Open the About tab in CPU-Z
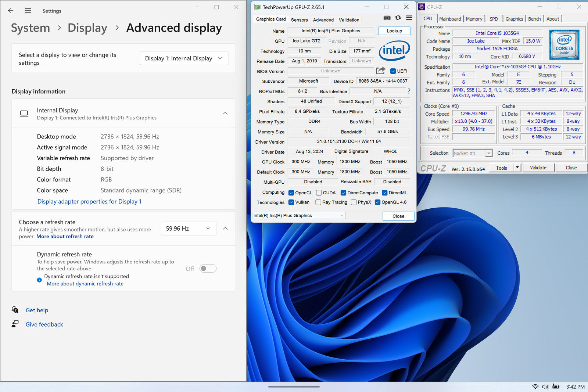This screenshot has height=392, width=588. point(553,19)
